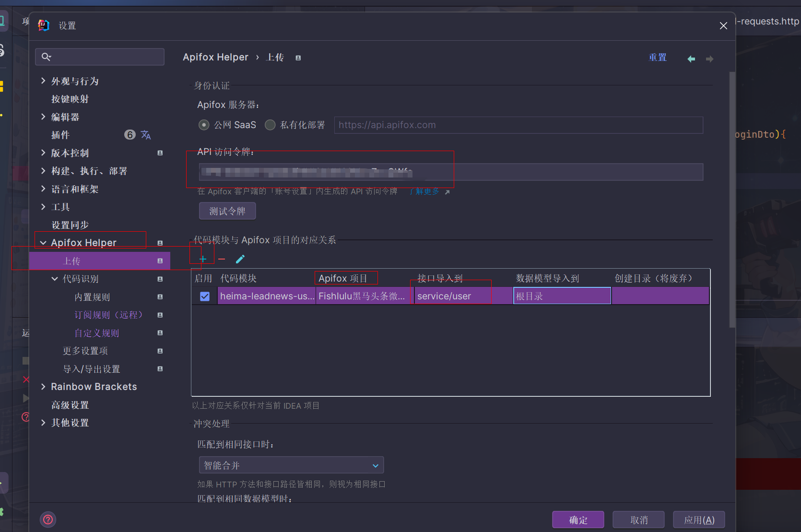
Task: Open the 自定义规则 settings page
Action: pyautogui.click(x=97, y=333)
